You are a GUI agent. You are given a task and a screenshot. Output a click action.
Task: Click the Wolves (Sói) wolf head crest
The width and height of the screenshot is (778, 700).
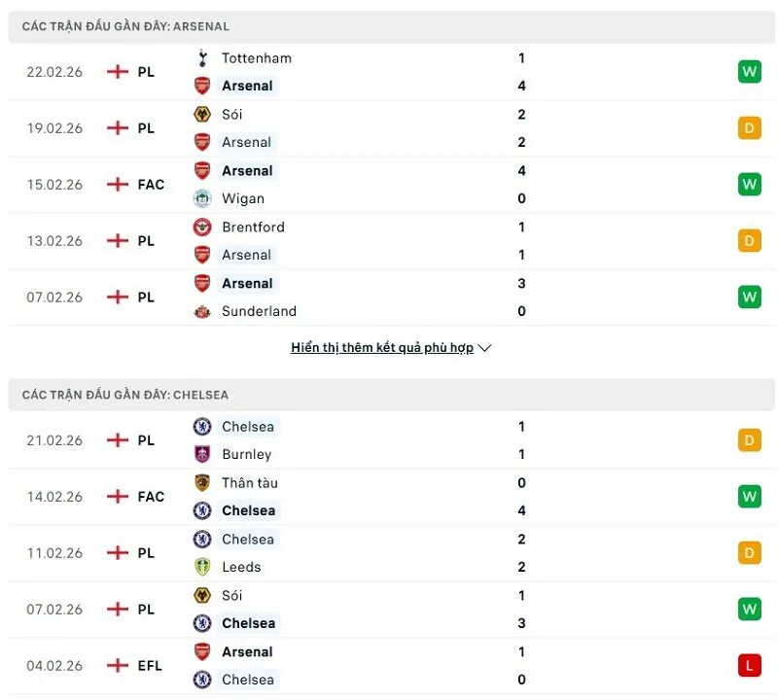203,114
